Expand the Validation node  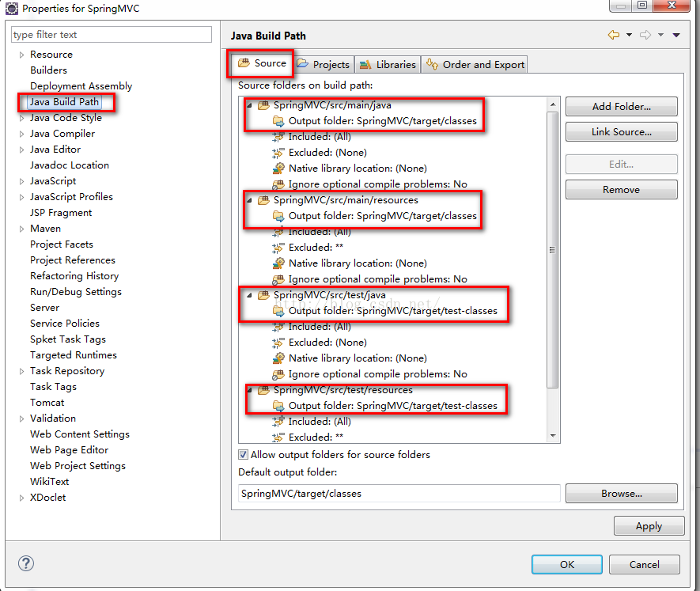point(21,419)
